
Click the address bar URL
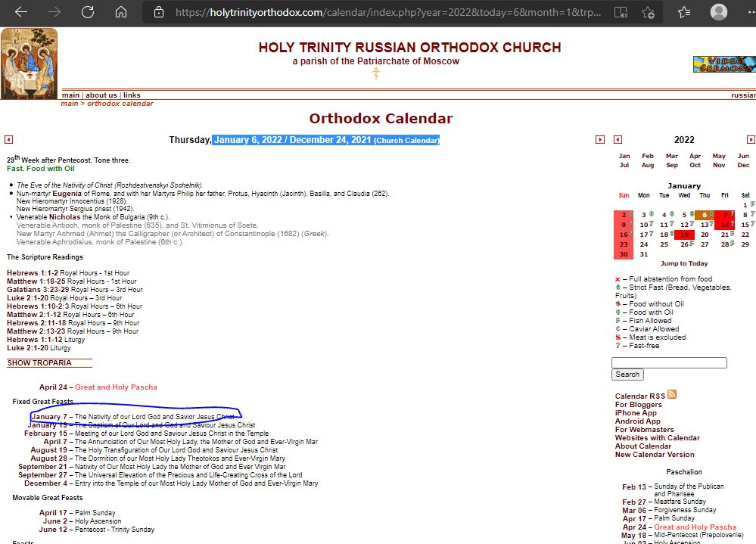388,13
